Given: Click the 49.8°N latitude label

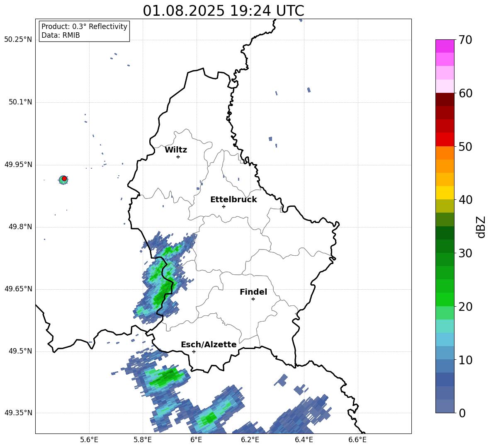Looking at the screenshot, I should (x=20, y=227).
